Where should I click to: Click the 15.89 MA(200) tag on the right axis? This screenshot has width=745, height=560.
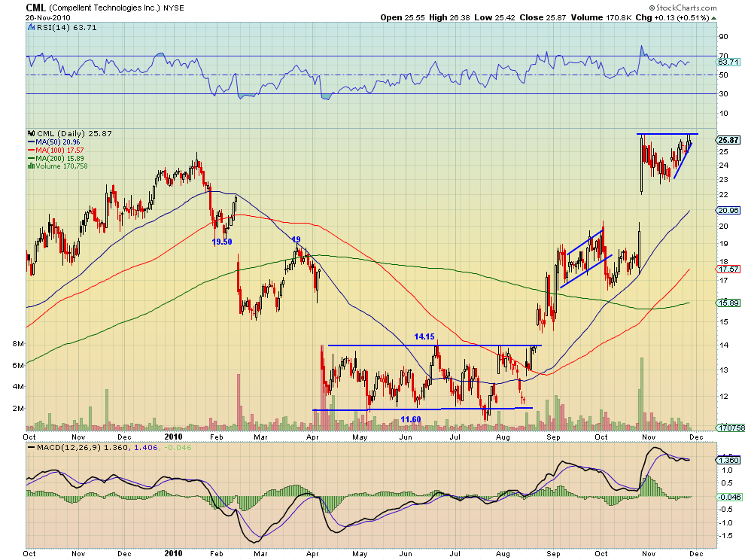point(728,303)
